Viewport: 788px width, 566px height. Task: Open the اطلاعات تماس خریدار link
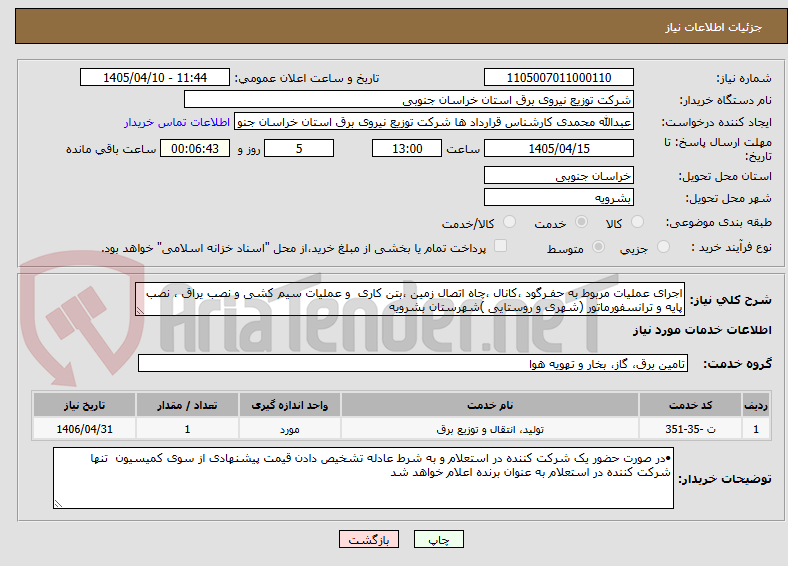point(177,122)
